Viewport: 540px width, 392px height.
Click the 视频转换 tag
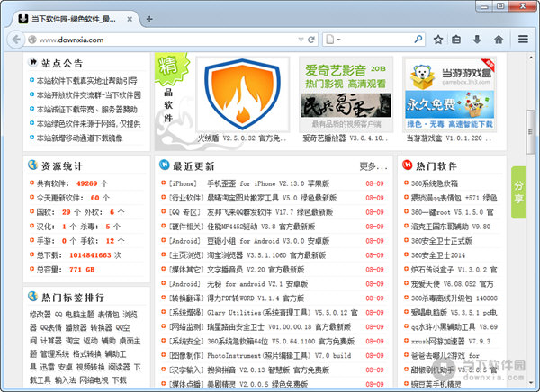coord(91,367)
